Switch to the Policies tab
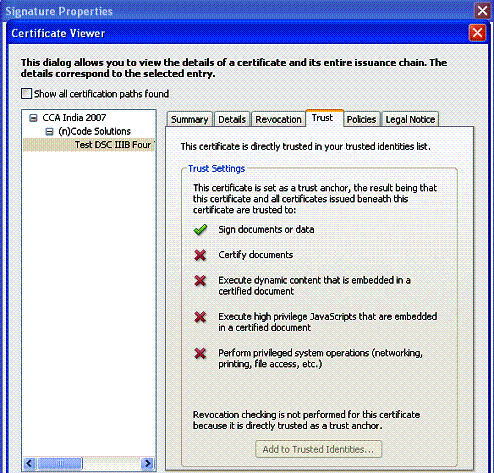The height and width of the screenshot is (473, 494). pyautogui.click(x=361, y=119)
